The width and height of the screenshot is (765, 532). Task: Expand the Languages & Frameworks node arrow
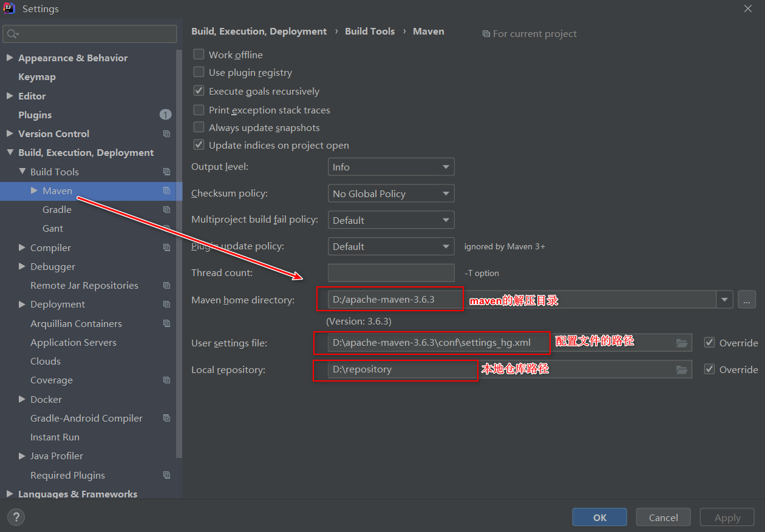tap(10, 494)
